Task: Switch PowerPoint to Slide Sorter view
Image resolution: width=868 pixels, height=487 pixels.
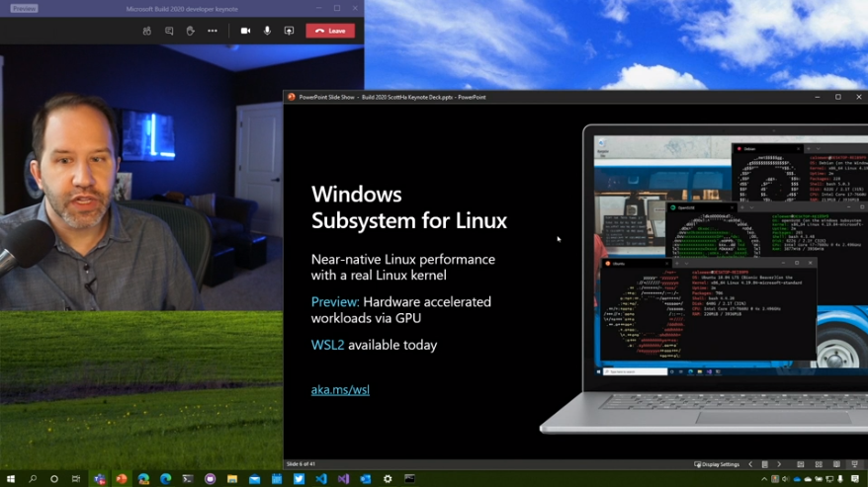Action: tap(819, 464)
